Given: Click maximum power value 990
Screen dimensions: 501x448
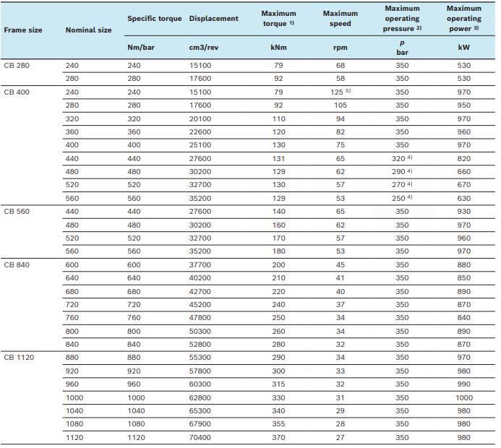Looking at the screenshot, I should [464, 384].
